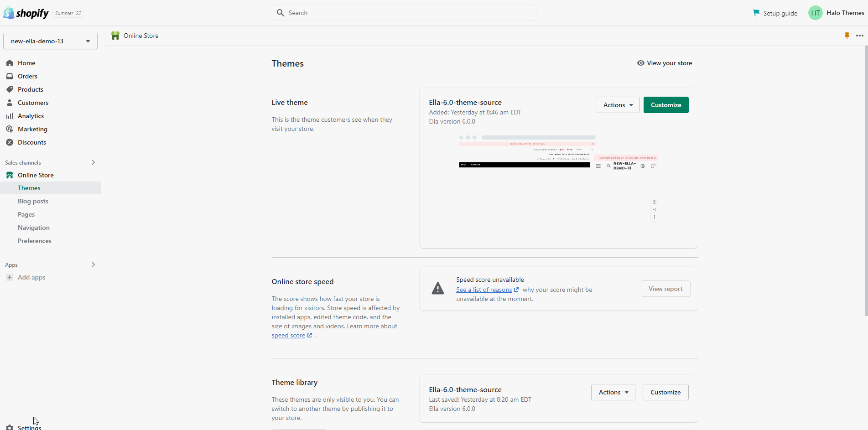868x430 pixels.
Task: Click the Shopify logo
Action: 26,13
